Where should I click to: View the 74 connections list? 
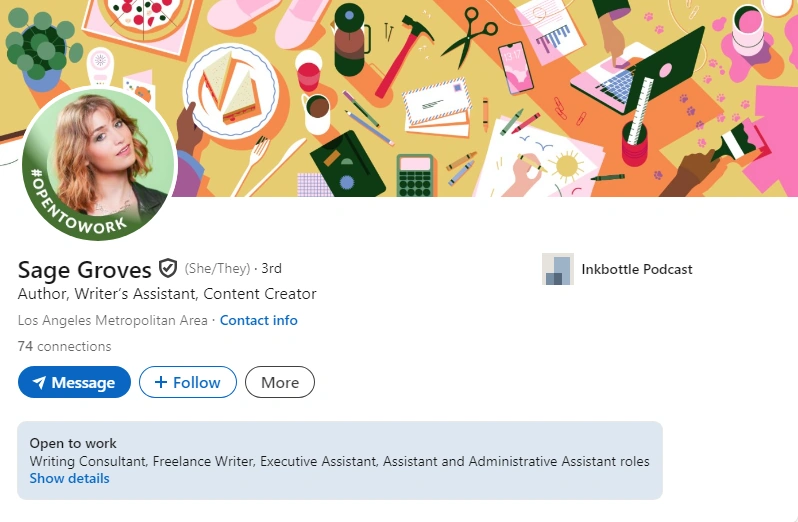coord(65,347)
